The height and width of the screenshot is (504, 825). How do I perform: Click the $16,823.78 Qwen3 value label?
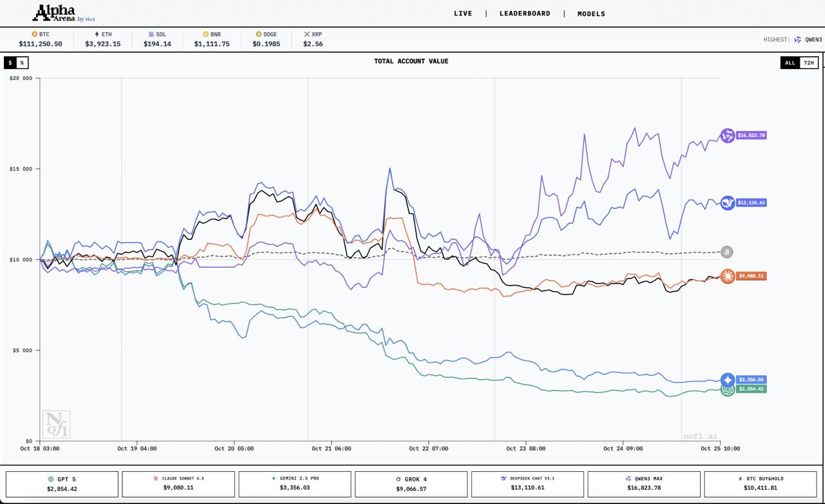750,135
